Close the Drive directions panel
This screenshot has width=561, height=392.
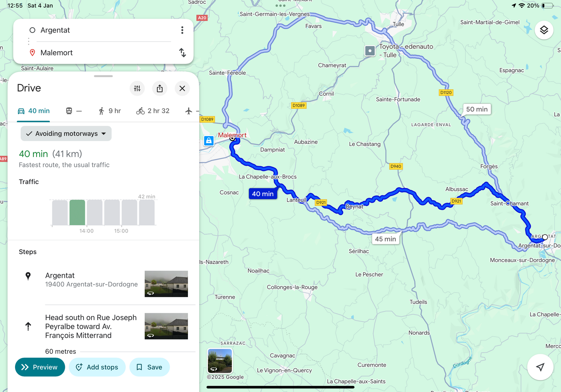182,88
